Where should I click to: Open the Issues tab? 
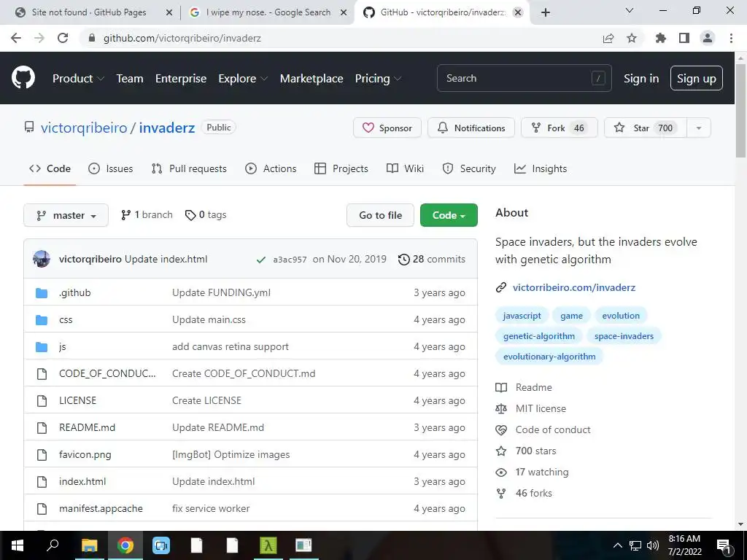[111, 168]
